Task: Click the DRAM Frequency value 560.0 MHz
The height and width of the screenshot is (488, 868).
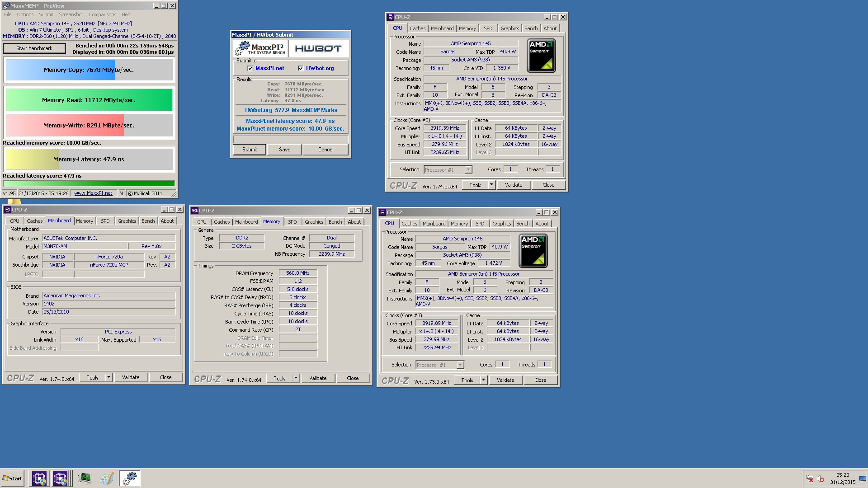Action: [x=298, y=273]
